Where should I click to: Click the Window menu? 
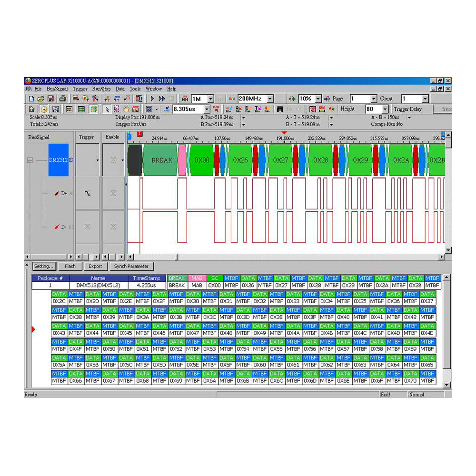(x=154, y=89)
